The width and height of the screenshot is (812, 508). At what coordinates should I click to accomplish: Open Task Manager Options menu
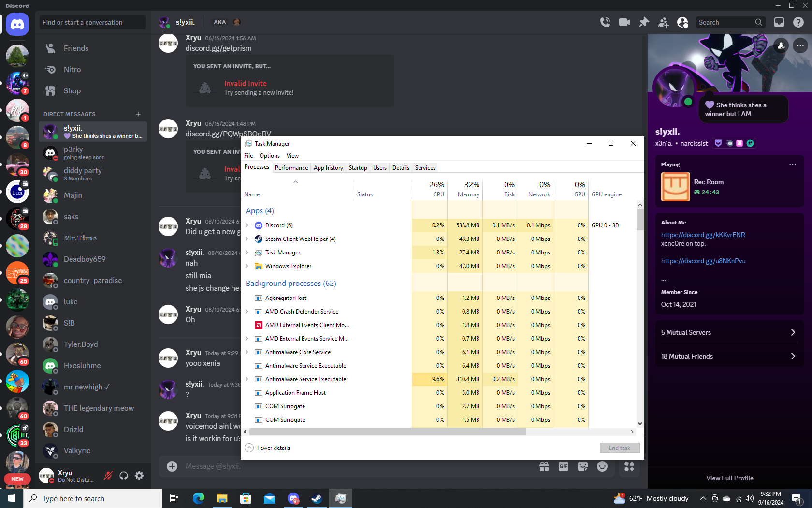coord(270,156)
